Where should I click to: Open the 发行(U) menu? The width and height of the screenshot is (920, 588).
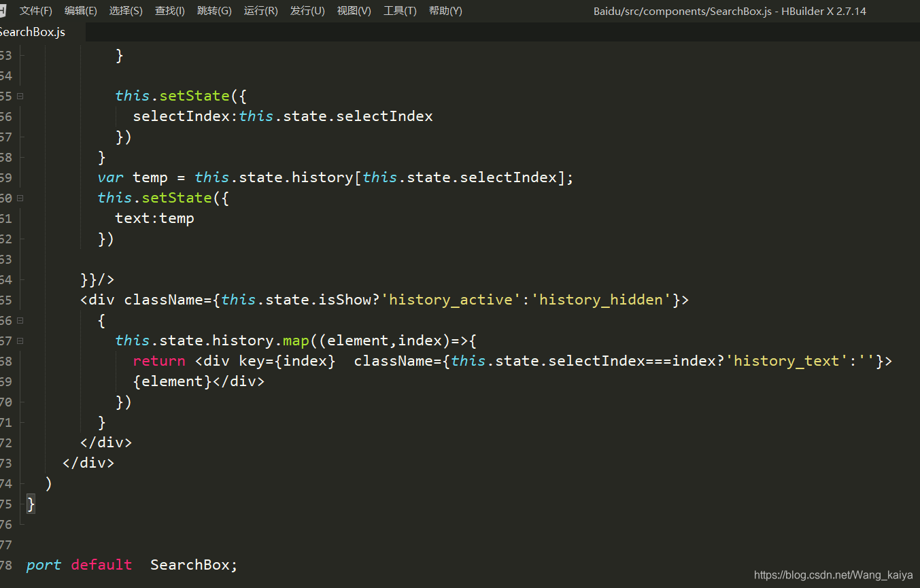pyautogui.click(x=307, y=11)
